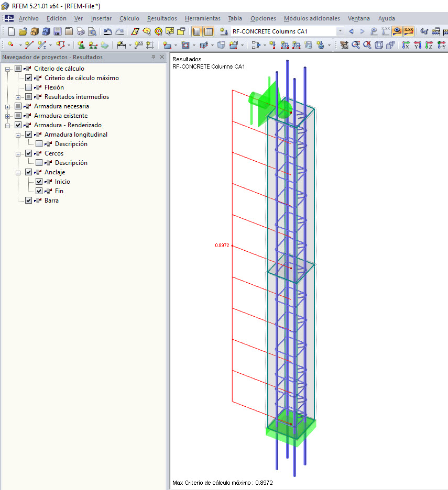Open the Edición menu
The image size is (448, 490).
click(56, 18)
